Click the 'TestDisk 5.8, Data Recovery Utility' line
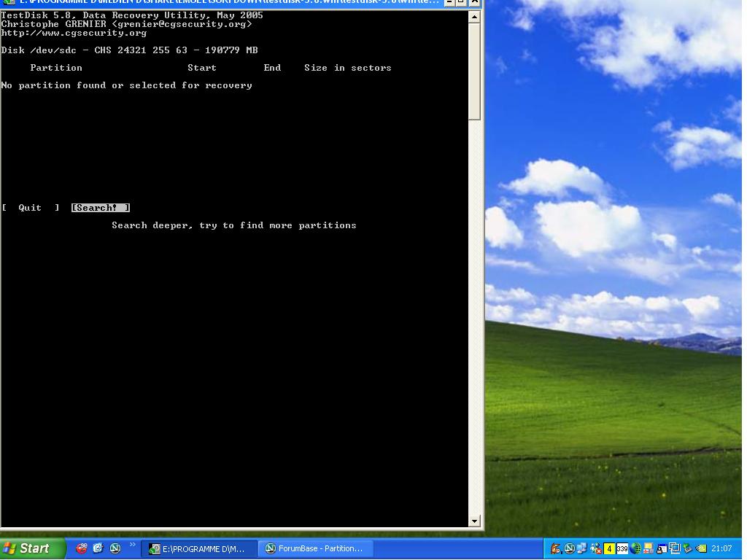Image resolution: width=747 pixels, height=560 pixels. click(132, 15)
